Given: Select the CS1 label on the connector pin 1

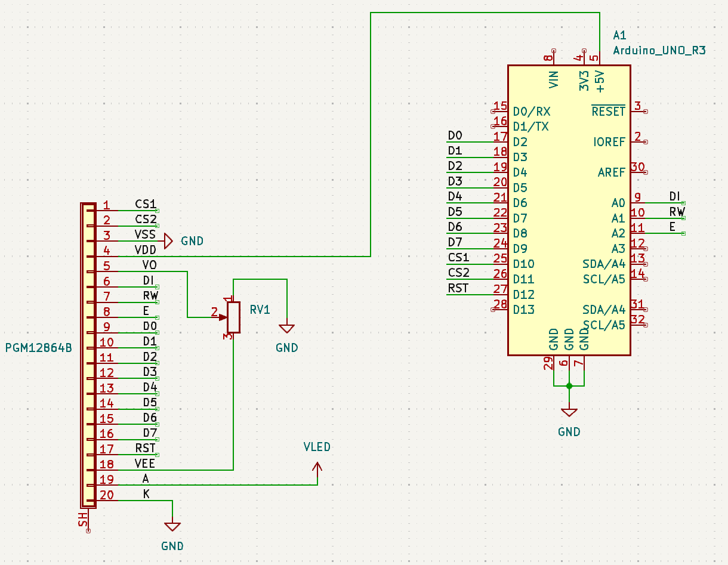Looking at the screenshot, I should coord(145,205).
